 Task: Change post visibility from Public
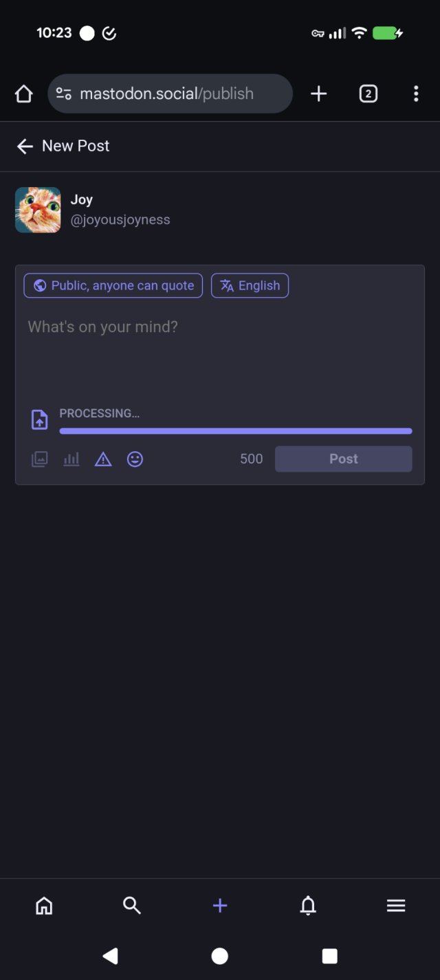pyautogui.click(x=113, y=285)
